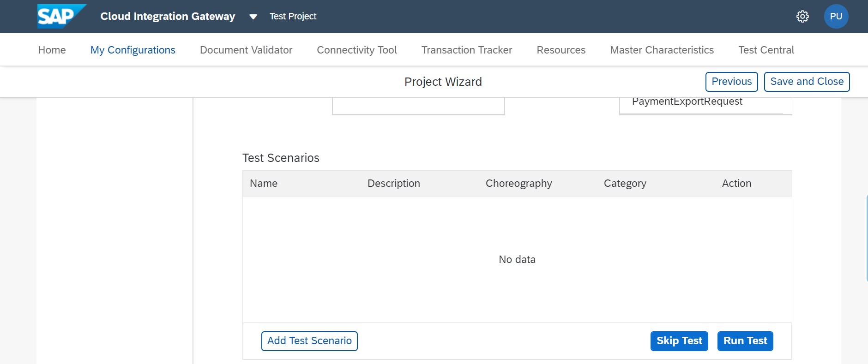868x364 pixels.
Task: Open the settings gear
Action: coord(802,16)
